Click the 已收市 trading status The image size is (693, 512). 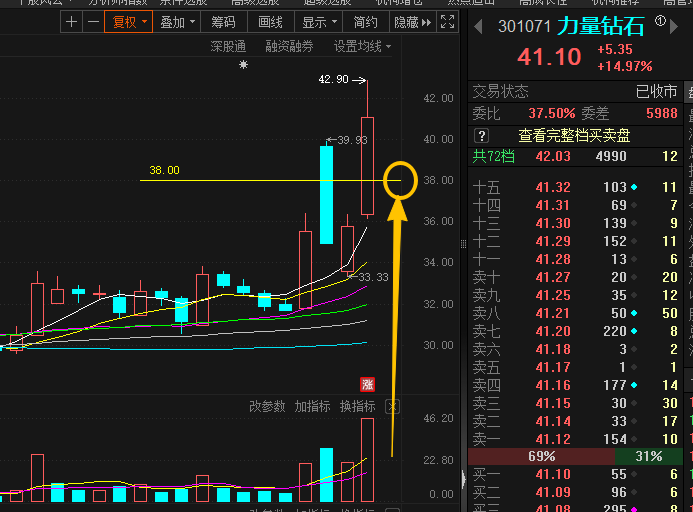coord(656,92)
